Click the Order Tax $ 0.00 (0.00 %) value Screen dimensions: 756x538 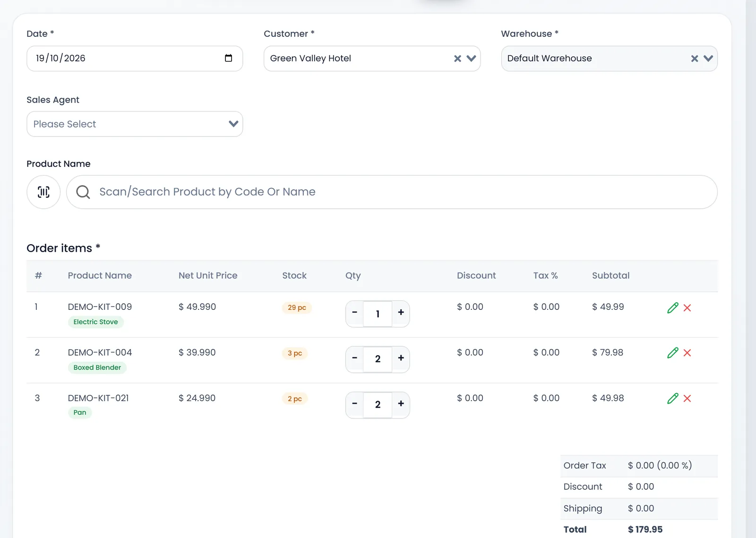point(660,465)
